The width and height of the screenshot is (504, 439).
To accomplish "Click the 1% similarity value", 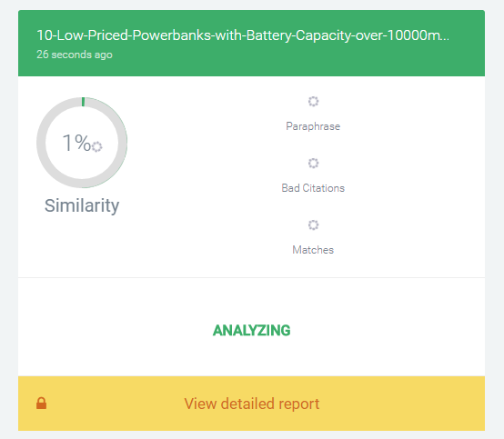I will (76, 143).
